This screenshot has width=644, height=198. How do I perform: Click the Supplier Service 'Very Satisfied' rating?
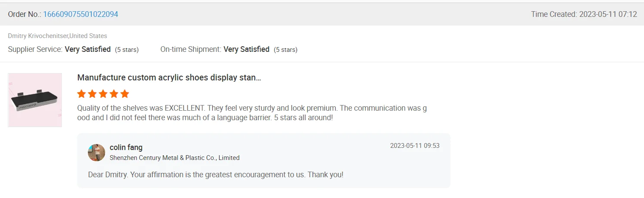click(88, 49)
